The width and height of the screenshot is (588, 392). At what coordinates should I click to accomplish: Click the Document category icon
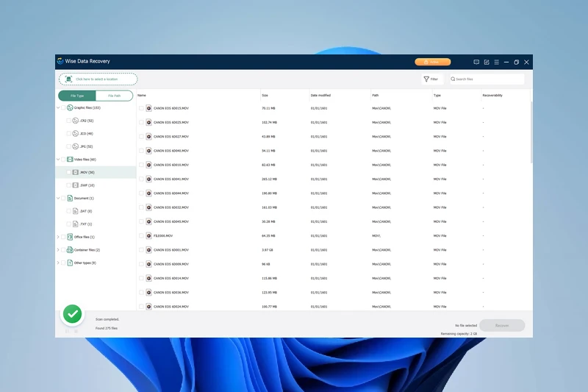[70, 198]
